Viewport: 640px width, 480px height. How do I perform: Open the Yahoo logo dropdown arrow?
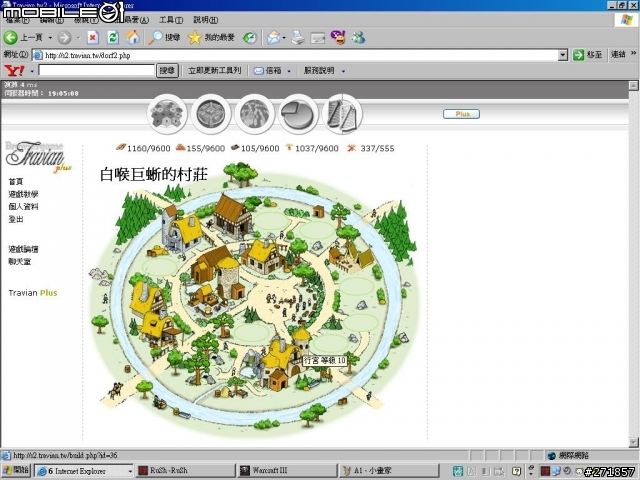(x=32, y=71)
